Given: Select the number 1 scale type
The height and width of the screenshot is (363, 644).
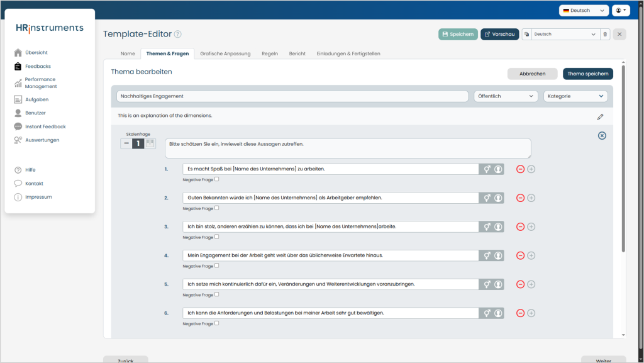Looking at the screenshot, I should point(138,143).
